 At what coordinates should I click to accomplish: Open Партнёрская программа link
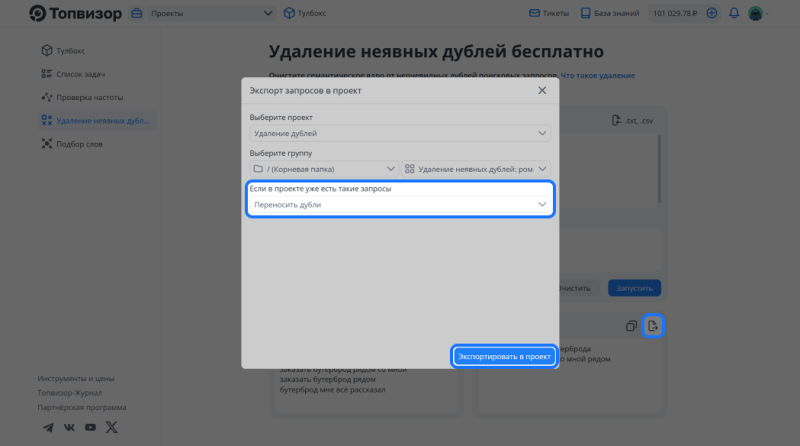pyautogui.click(x=82, y=407)
